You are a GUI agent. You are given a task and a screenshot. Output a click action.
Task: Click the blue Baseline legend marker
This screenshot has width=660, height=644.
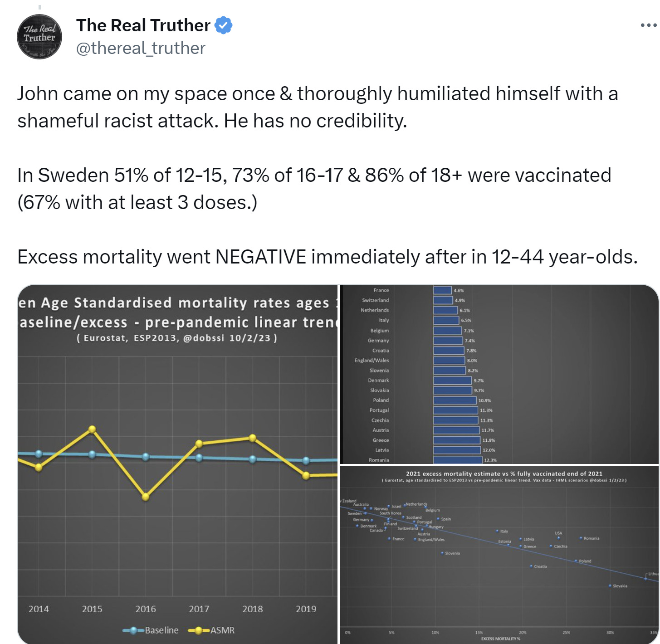click(x=133, y=630)
